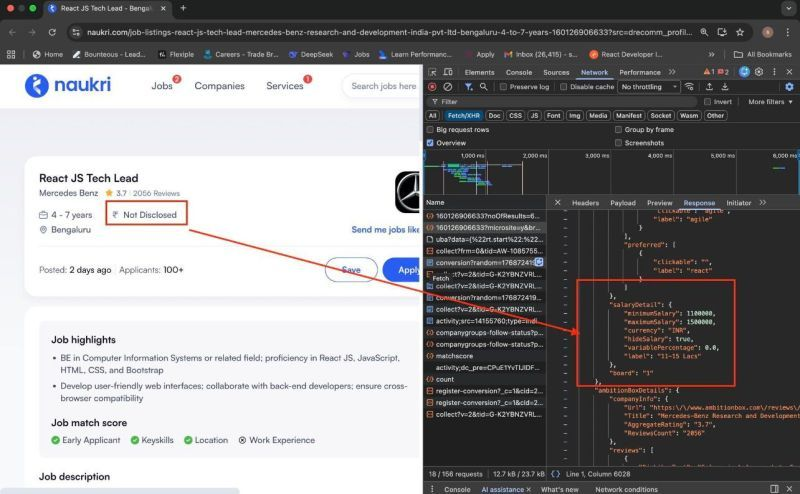The width and height of the screenshot is (800, 494).
Task: Focus the Search jobs here input
Action: pos(383,86)
